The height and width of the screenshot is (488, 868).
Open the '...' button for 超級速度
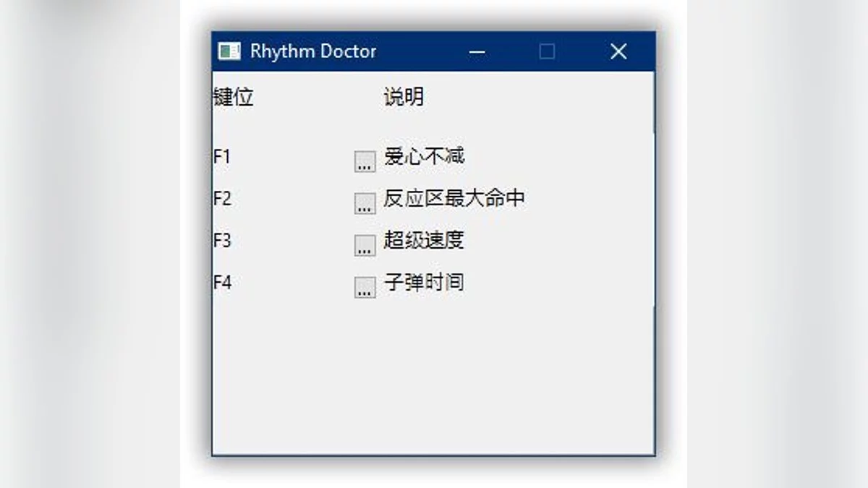365,245
